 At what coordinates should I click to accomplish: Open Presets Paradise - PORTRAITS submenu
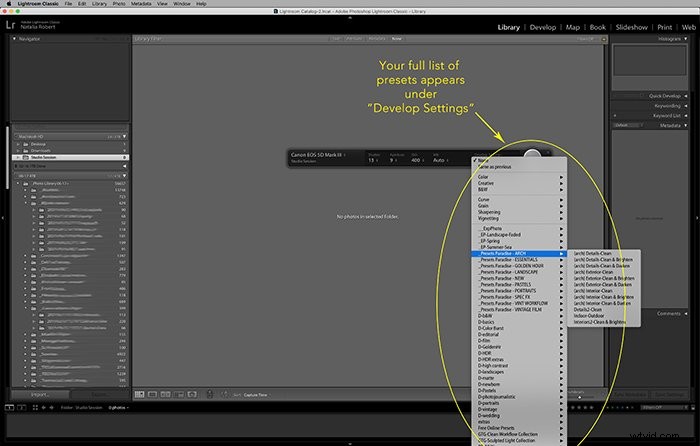point(519,291)
